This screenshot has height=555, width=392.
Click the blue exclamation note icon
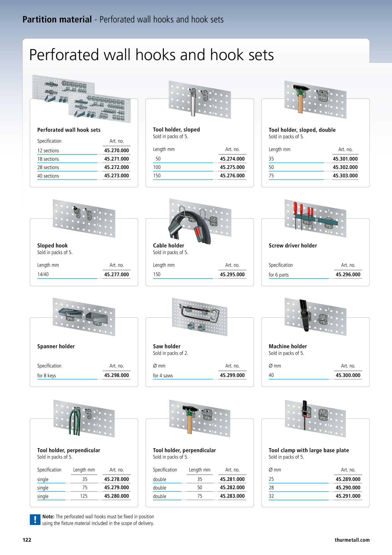tap(35, 520)
